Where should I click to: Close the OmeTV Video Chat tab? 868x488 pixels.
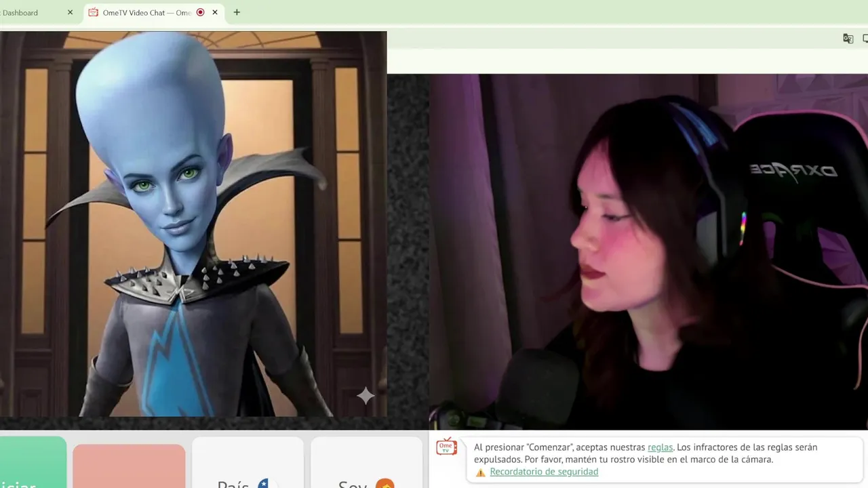215,12
